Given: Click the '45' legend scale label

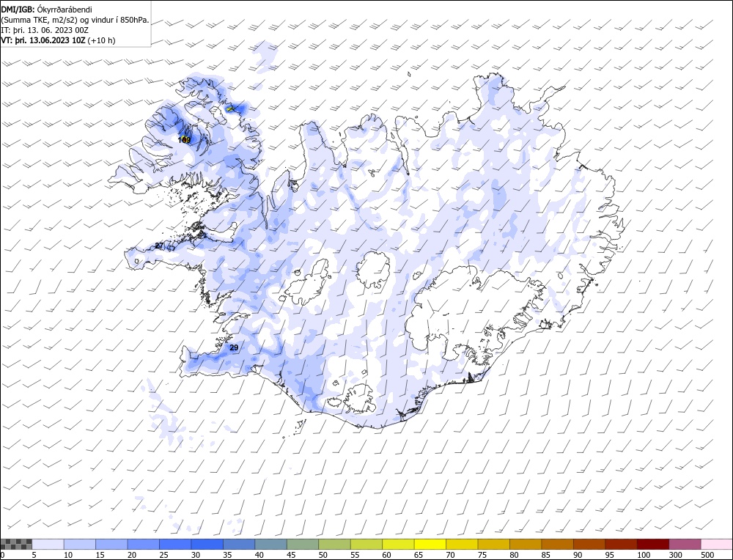Looking at the screenshot, I should (x=291, y=555).
